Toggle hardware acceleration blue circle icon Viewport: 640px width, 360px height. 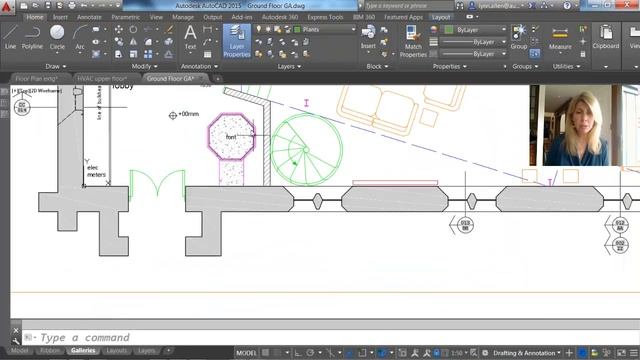point(582,353)
